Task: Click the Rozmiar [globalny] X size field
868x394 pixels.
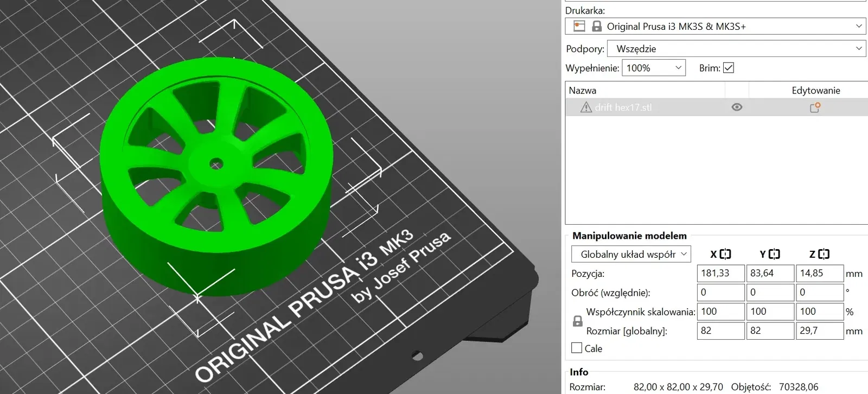Action: click(721, 331)
